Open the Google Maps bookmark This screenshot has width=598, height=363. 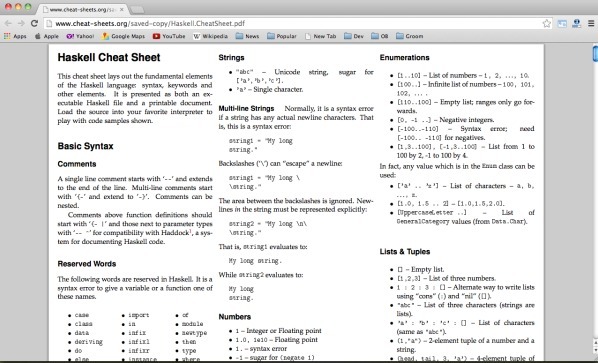click(123, 36)
